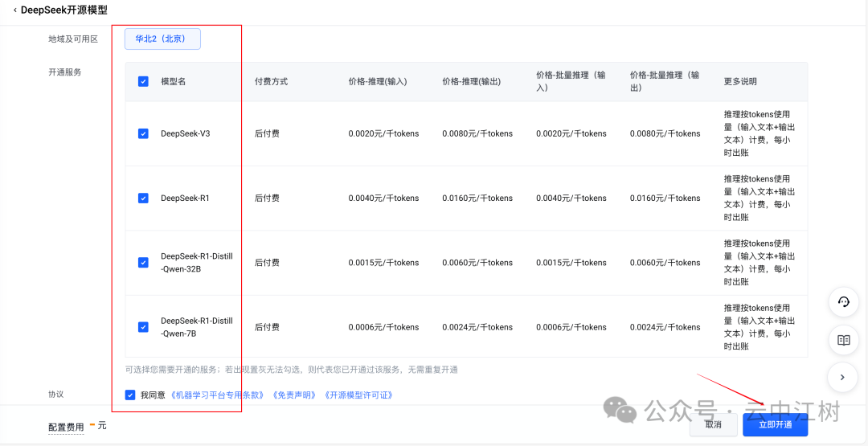The width and height of the screenshot is (868, 446).
Task: Click Qwen-32B output price 0.0060元/千tokens
Action: click(x=477, y=262)
